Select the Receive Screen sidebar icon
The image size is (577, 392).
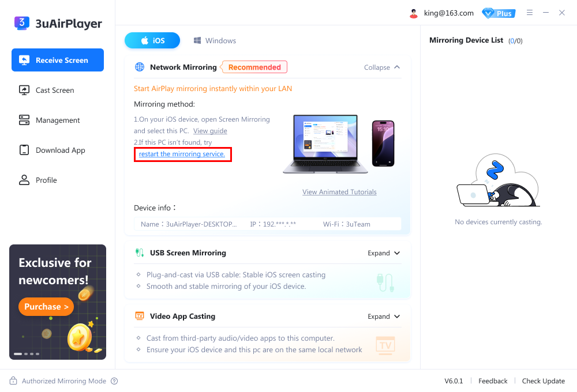point(24,60)
